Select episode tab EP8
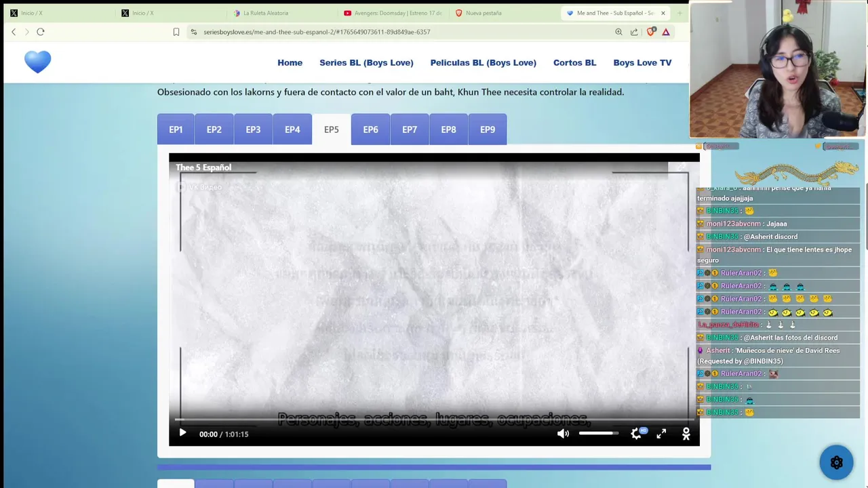Viewport: 868px width, 488px height. 448,129
